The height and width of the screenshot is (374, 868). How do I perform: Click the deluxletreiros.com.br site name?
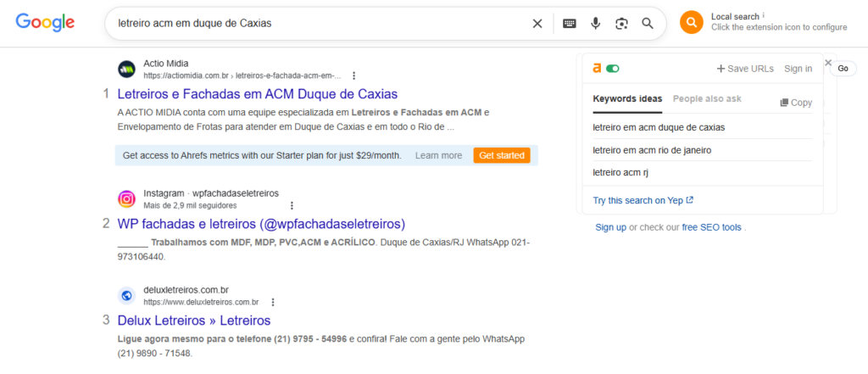point(186,290)
